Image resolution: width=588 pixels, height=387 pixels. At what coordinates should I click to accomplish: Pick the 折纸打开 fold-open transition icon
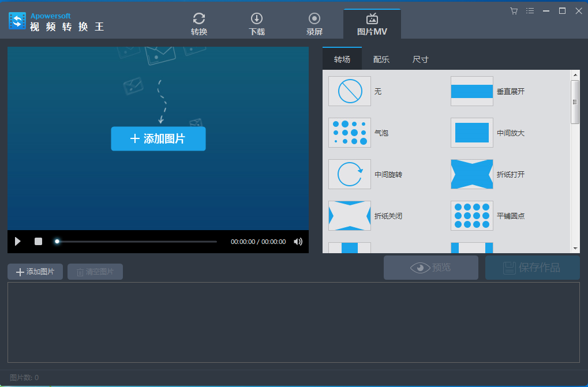click(x=471, y=174)
